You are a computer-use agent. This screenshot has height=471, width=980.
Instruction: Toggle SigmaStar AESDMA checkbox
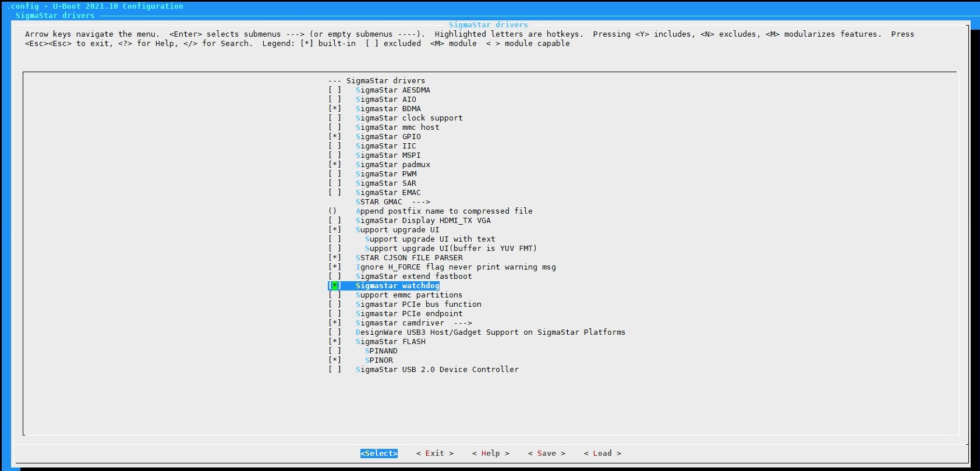click(x=379, y=90)
